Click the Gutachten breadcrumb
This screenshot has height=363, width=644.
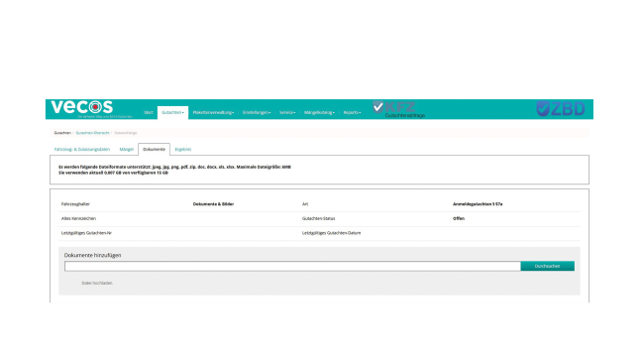pyautogui.click(x=62, y=133)
